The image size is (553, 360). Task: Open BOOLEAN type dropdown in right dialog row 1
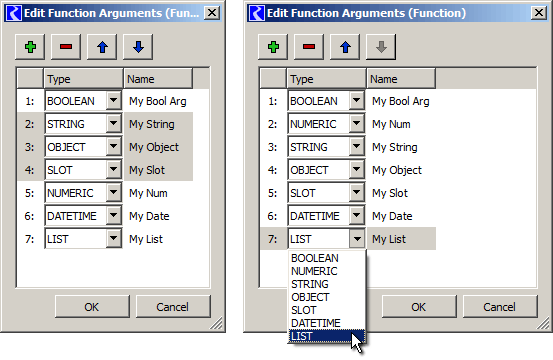point(357,101)
